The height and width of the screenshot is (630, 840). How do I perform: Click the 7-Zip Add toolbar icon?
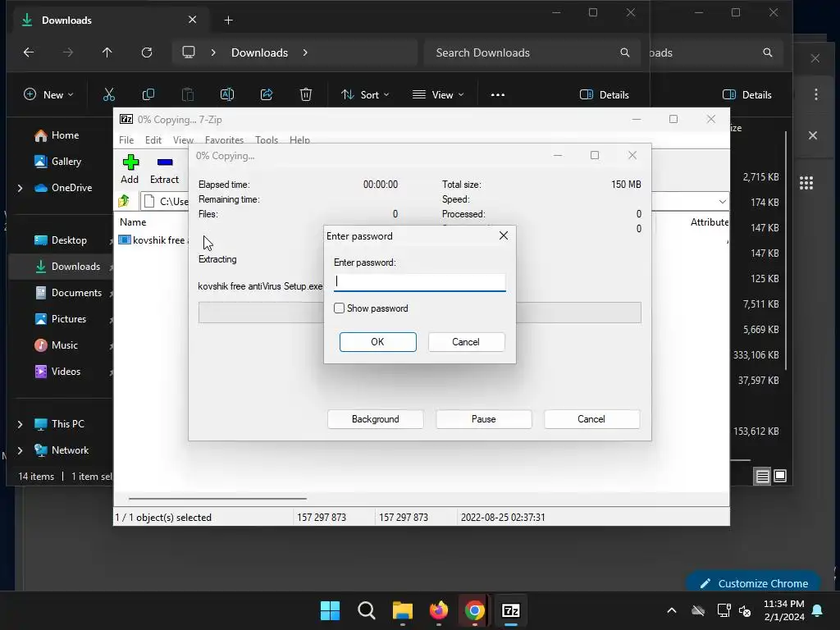130,169
